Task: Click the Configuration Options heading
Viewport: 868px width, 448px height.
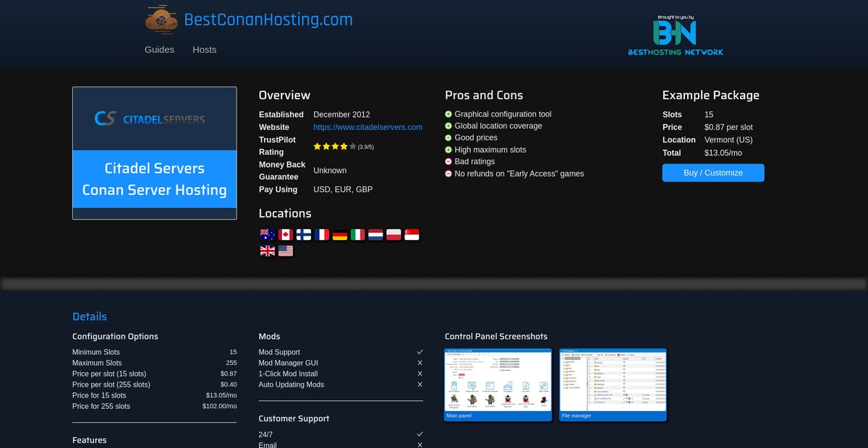Action: pyautogui.click(x=115, y=337)
